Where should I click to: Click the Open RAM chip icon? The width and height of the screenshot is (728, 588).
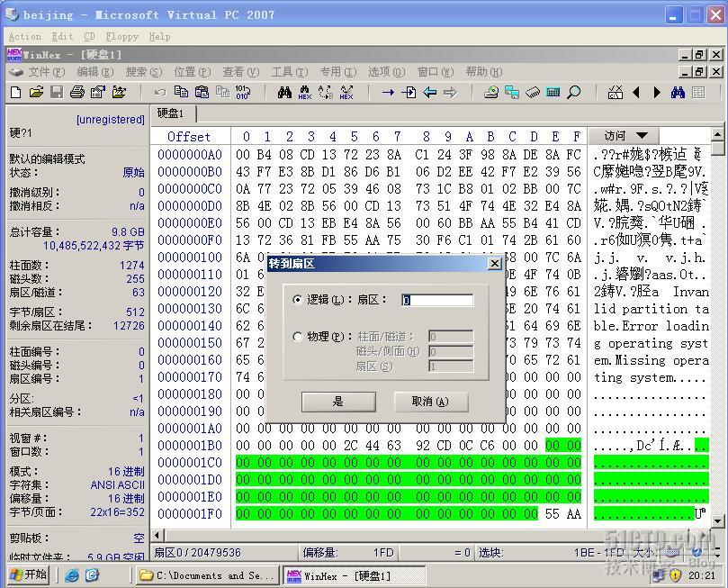[533, 92]
